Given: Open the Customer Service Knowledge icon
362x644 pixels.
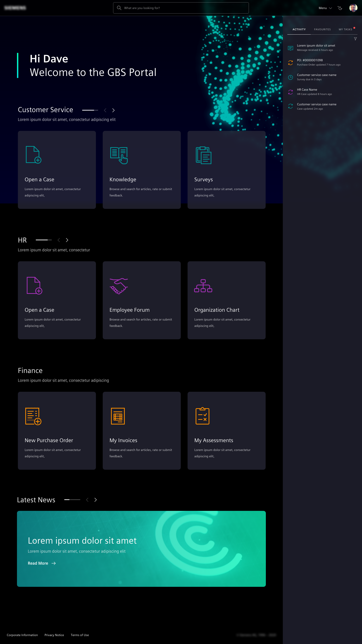Looking at the screenshot, I should [119, 155].
